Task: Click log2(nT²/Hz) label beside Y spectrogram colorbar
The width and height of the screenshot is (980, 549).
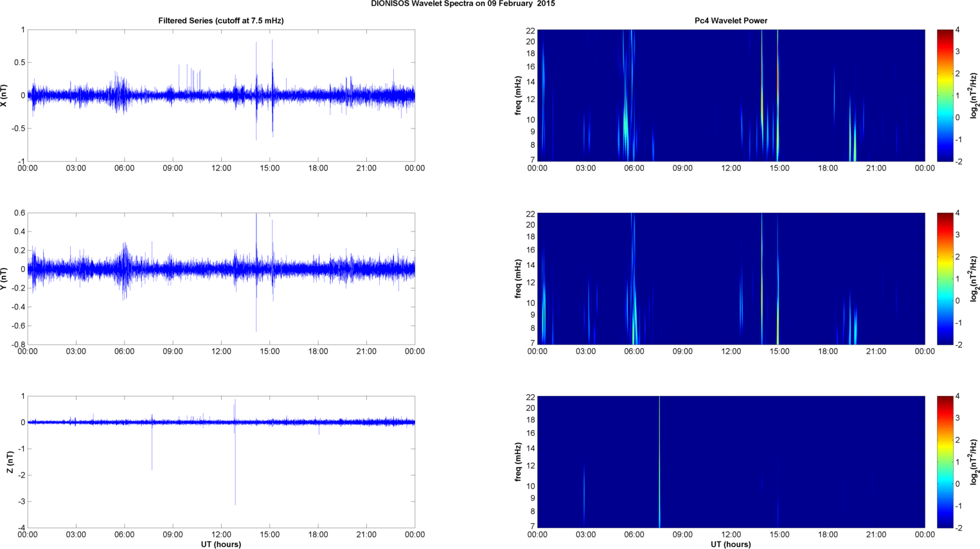Action: tap(974, 278)
